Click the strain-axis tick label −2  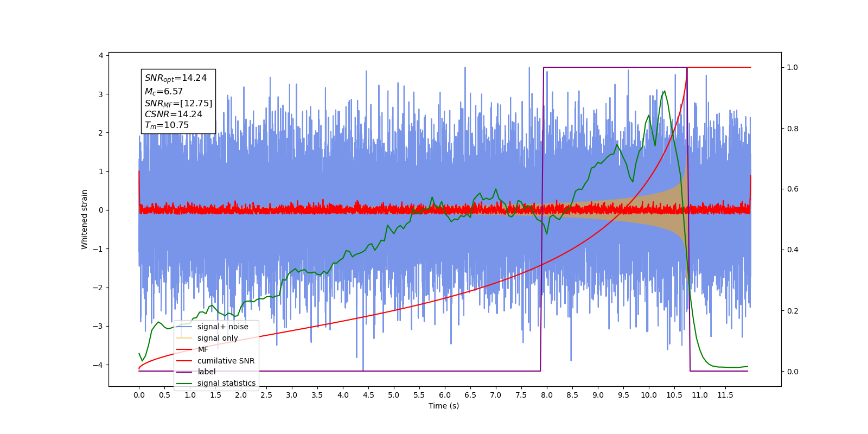coord(98,288)
